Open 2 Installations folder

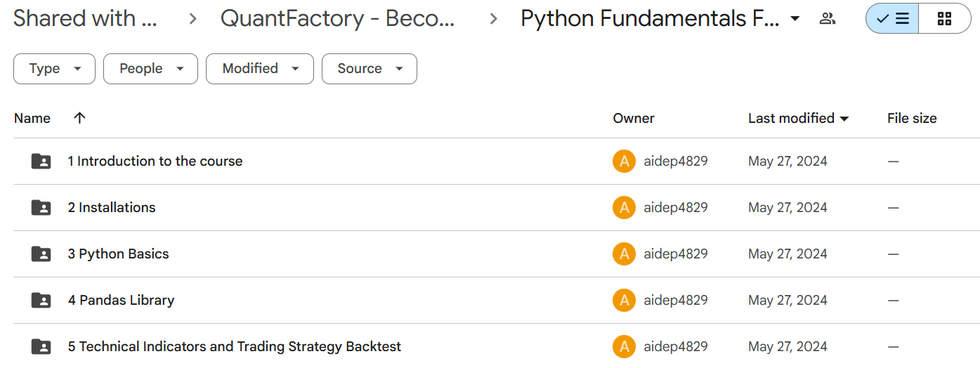pos(112,208)
